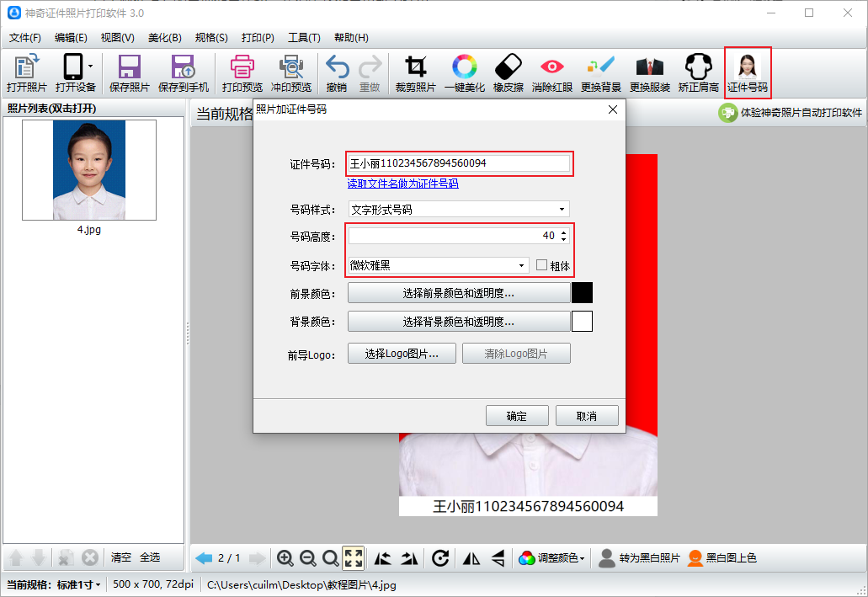Click the vertical flip icon
The height and width of the screenshot is (597, 868).
tap(498, 558)
